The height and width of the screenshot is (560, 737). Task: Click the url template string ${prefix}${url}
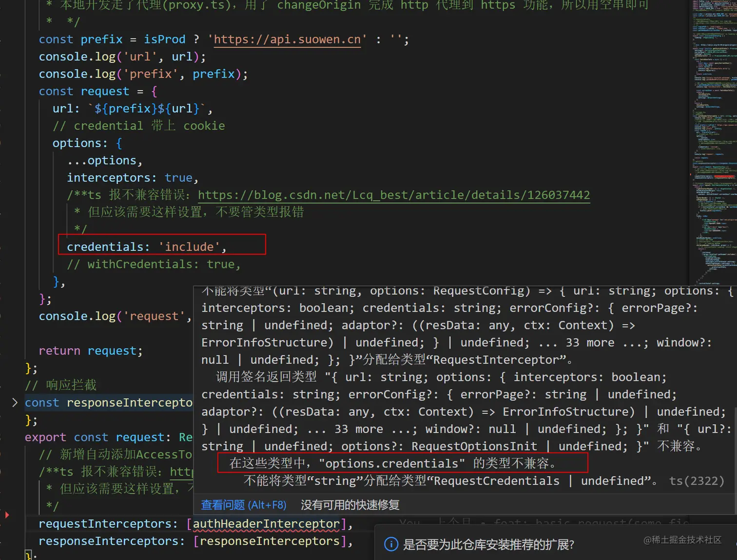pos(147,108)
